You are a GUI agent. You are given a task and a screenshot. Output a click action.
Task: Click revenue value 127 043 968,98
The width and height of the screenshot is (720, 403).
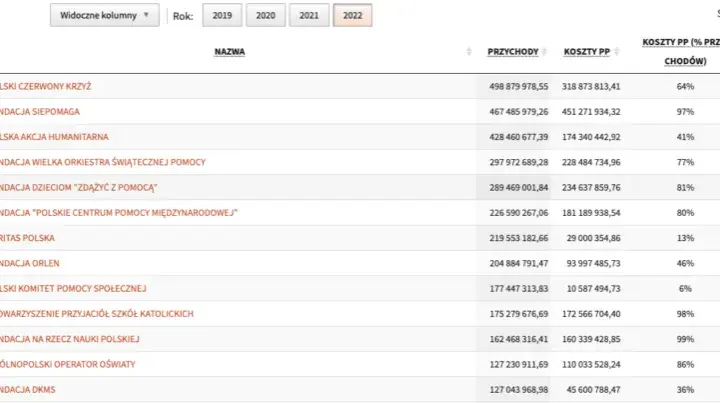518,389
